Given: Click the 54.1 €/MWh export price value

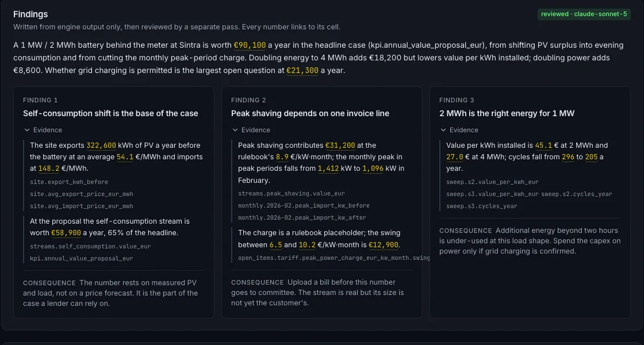Looking at the screenshot, I should tap(124, 157).
